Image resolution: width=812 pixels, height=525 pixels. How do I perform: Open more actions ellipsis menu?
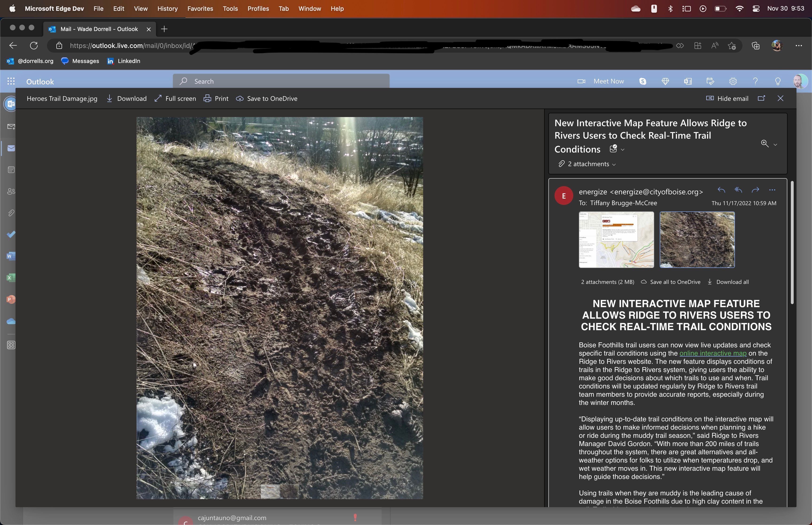(772, 190)
